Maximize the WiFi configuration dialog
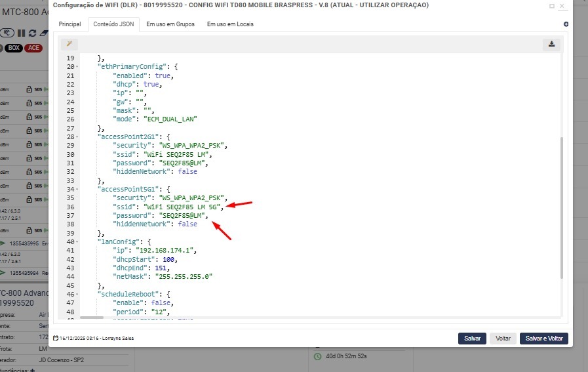This screenshot has width=588, height=372. pos(551,5)
